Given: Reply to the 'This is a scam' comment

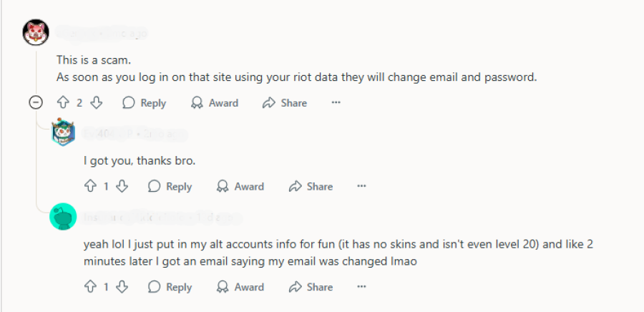Looking at the screenshot, I should click(145, 103).
